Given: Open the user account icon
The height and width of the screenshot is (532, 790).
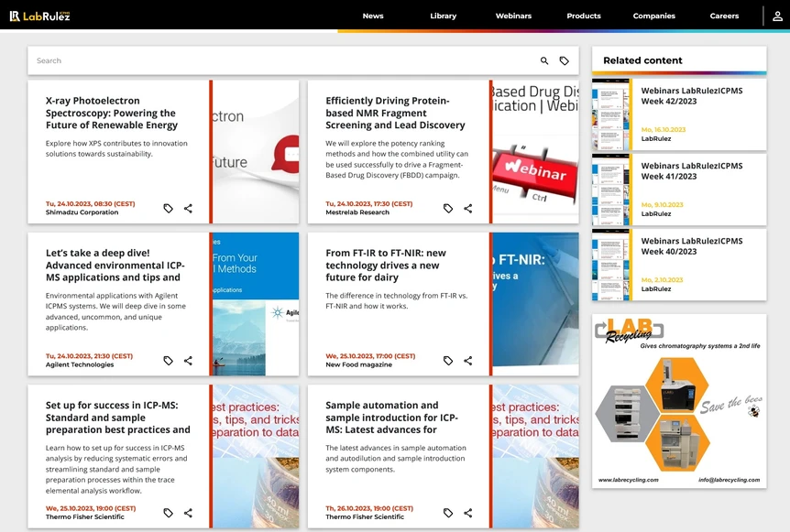Looking at the screenshot, I should (x=777, y=16).
